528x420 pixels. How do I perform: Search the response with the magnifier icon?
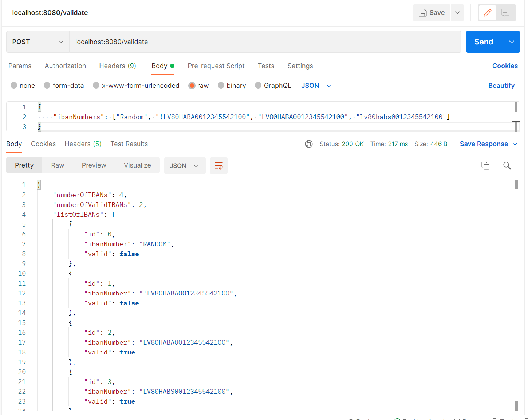point(507,166)
